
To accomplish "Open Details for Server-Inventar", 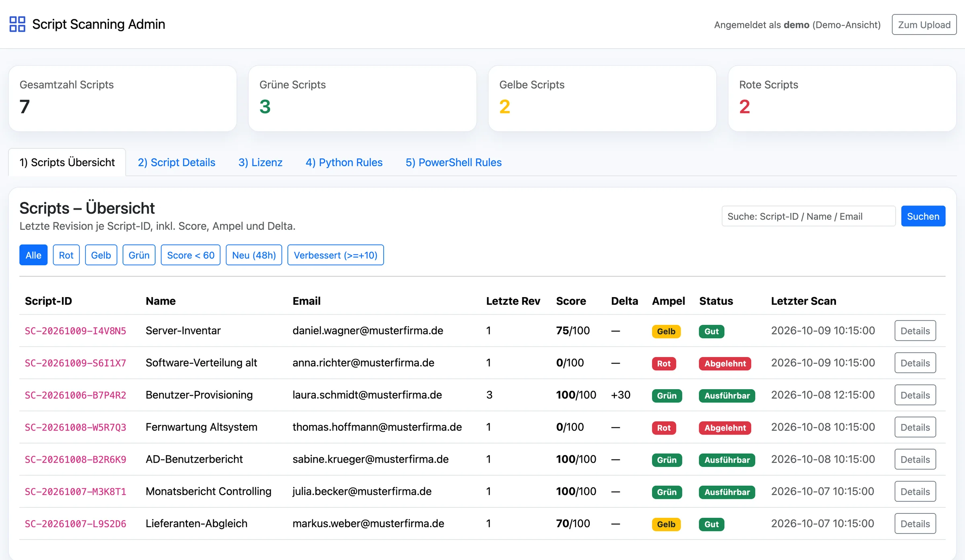I will [915, 331].
